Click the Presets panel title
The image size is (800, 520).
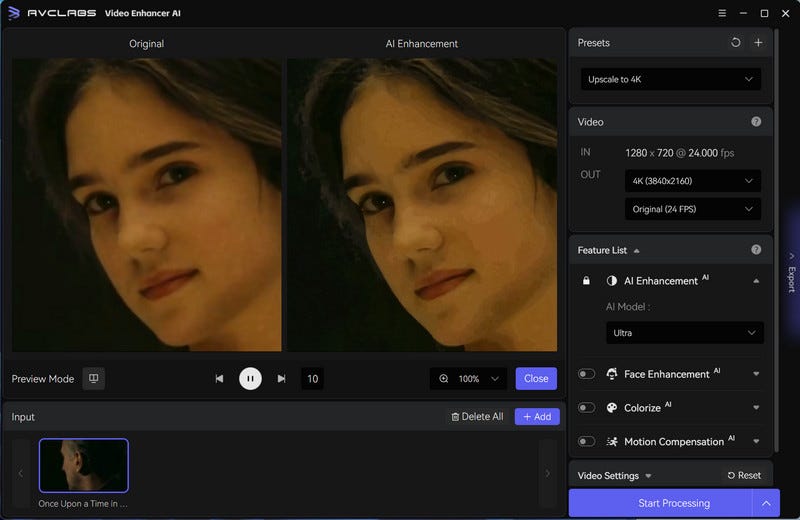[x=593, y=43]
